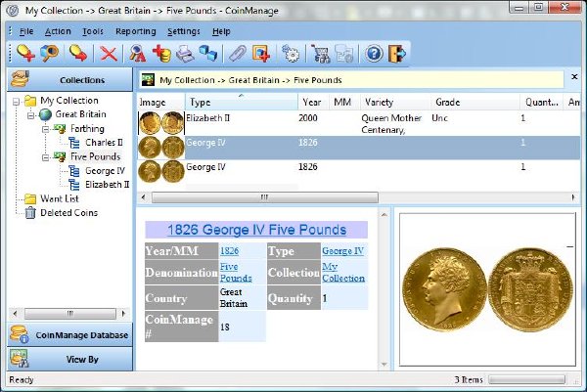Open the File menu
This screenshot has width=587, height=392.
(26, 31)
